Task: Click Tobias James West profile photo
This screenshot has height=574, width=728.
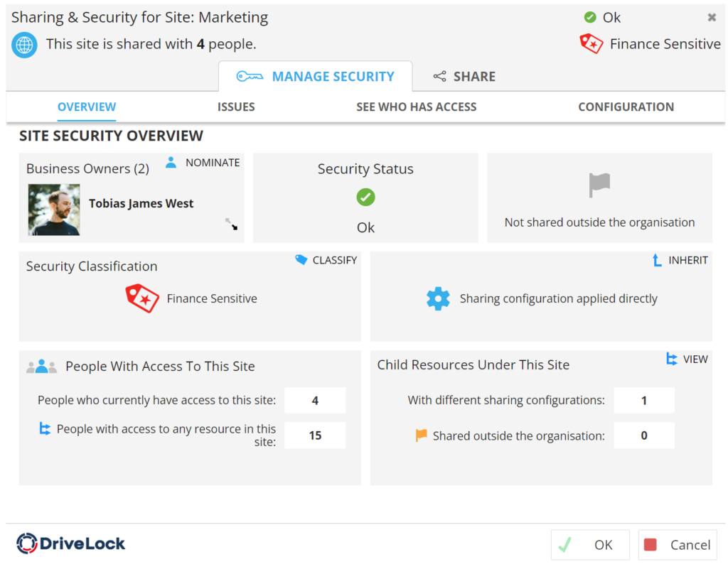Action: (54, 210)
